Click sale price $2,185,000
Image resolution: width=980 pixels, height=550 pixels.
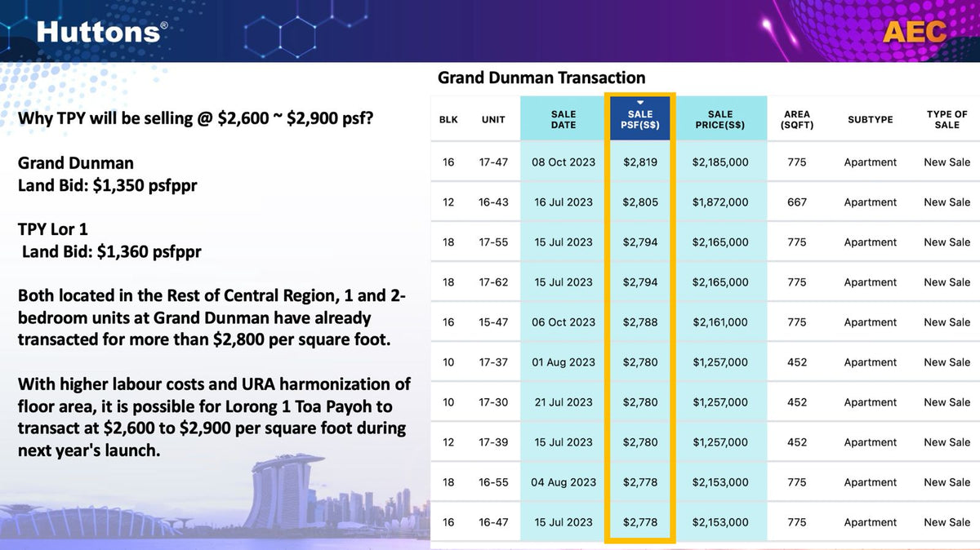click(x=720, y=162)
